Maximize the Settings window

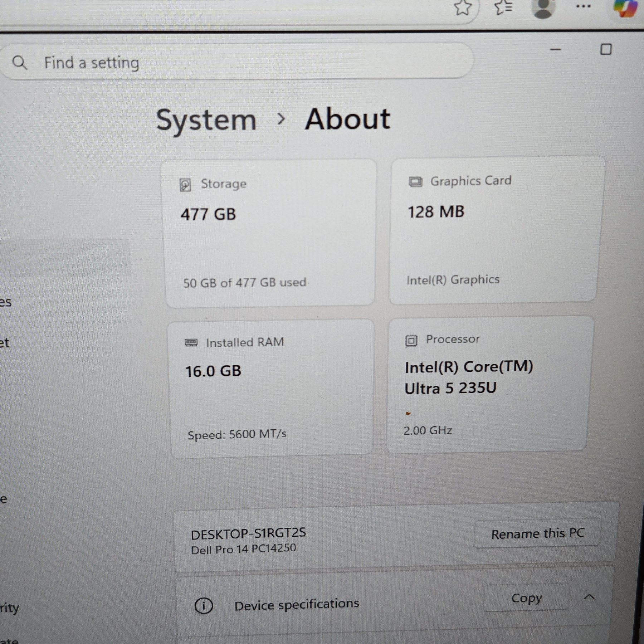[606, 49]
